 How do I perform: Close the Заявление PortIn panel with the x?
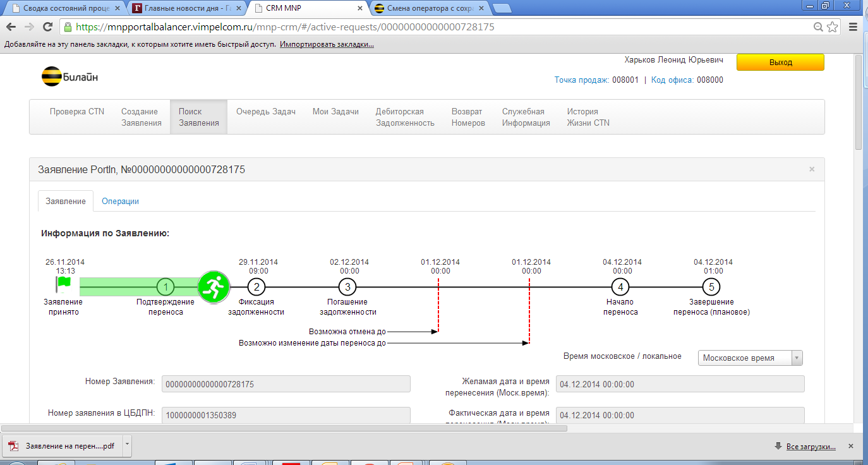[812, 169]
